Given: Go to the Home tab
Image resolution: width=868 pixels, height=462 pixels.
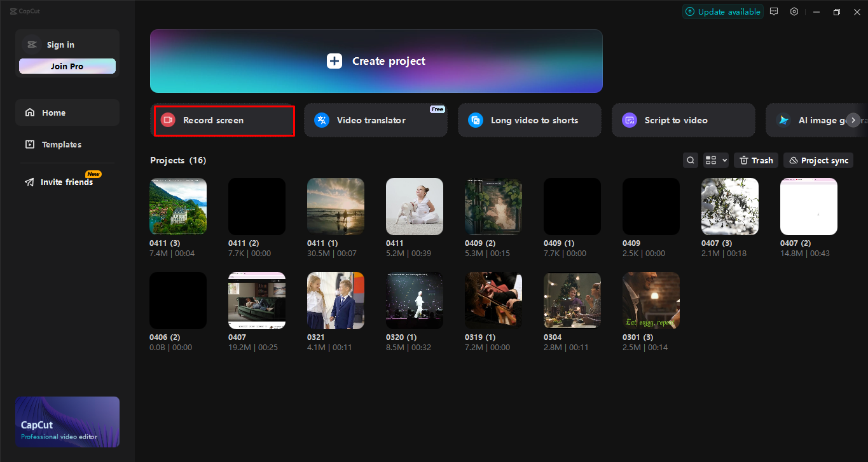Looking at the screenshot, I should [67, 112].
